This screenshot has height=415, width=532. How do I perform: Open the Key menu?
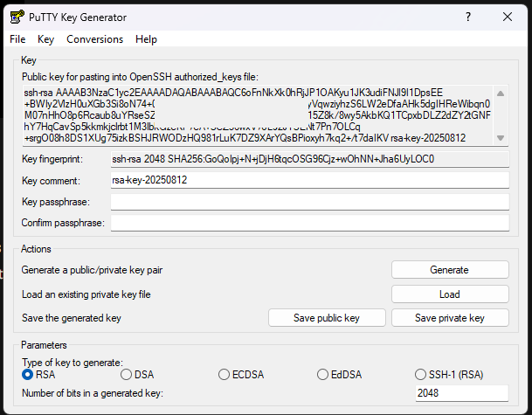(x=45, y=39)
